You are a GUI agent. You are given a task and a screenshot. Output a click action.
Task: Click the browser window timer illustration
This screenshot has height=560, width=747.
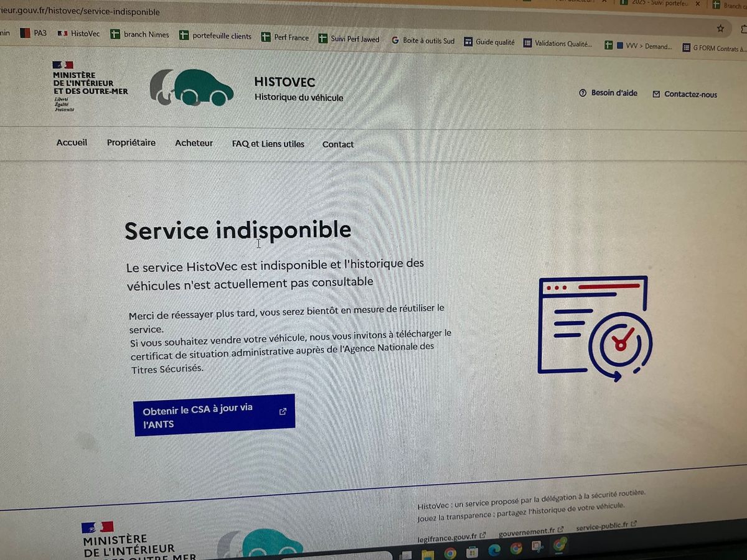(x=594, y=329)
